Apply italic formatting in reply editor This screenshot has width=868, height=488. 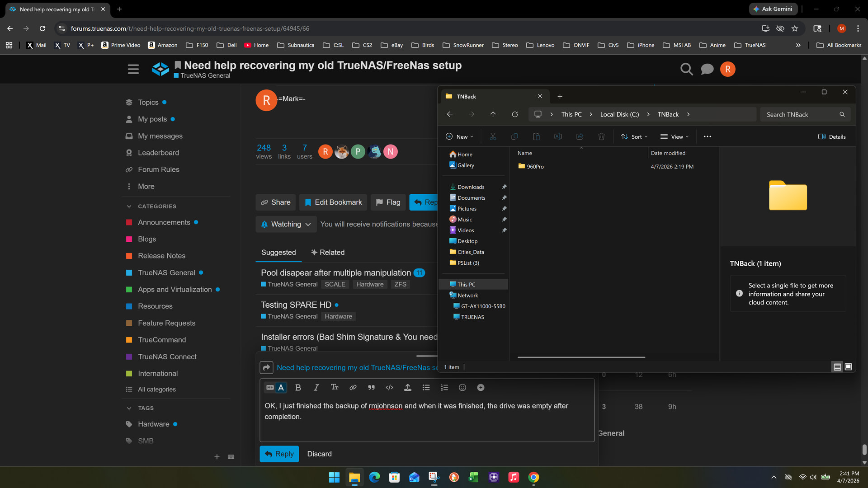tap(316, 387)
